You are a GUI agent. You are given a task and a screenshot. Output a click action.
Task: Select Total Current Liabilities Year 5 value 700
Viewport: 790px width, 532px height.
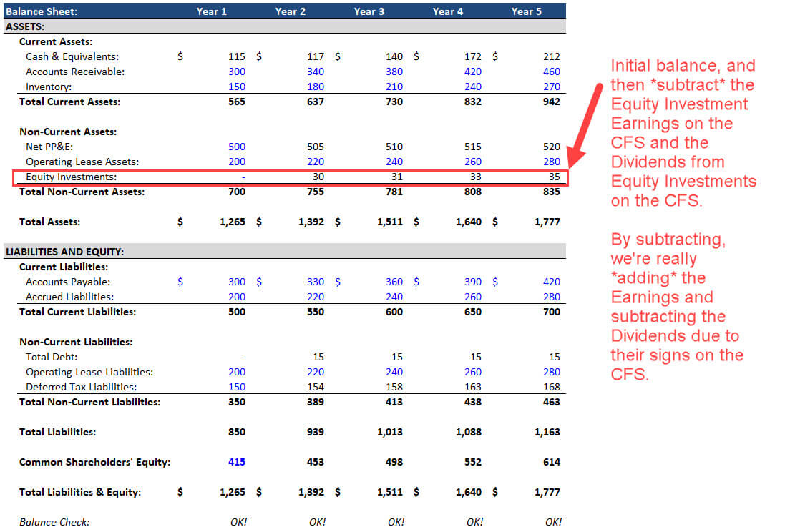[552, 312]
